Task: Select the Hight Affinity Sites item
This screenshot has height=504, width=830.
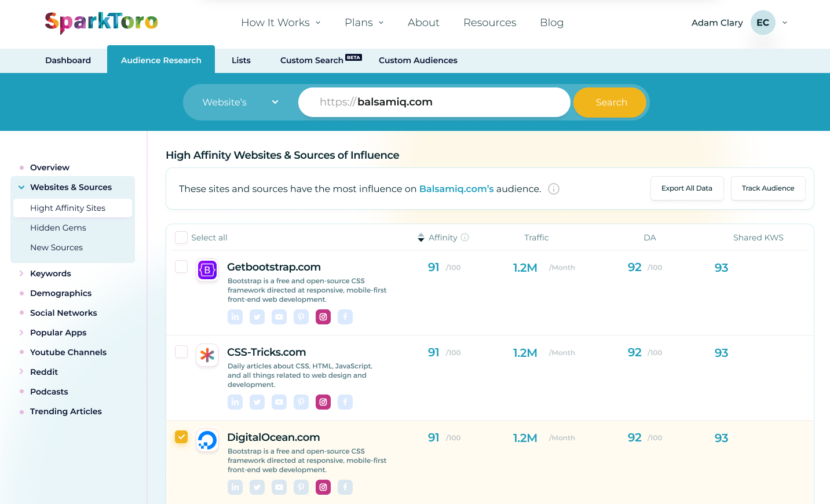Action: (x=72, y=208)
